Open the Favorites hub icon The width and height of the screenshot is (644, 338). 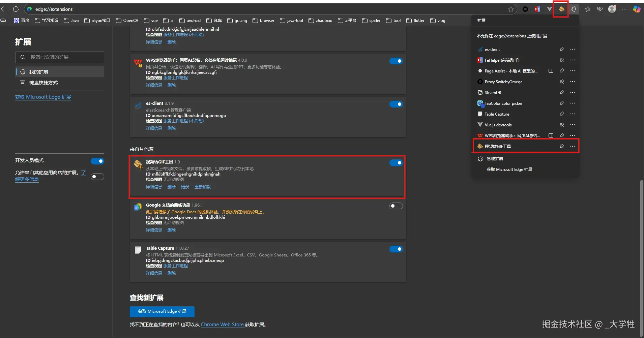(x=588, y=9)
